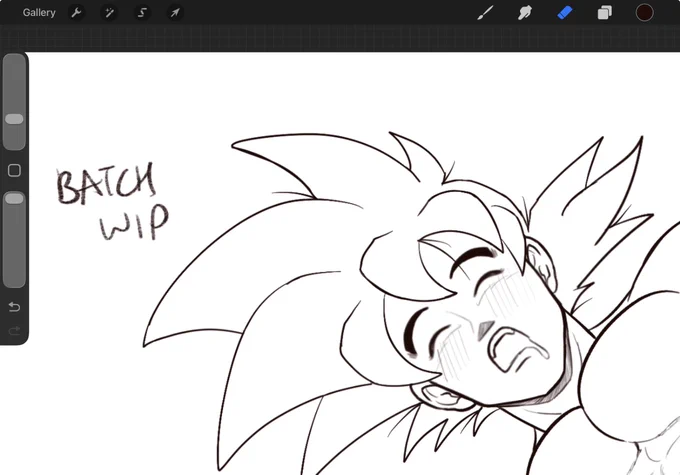Click the brush opacity slider handle
The width and height of the screenshot is (680, 475).
[14, 199]
